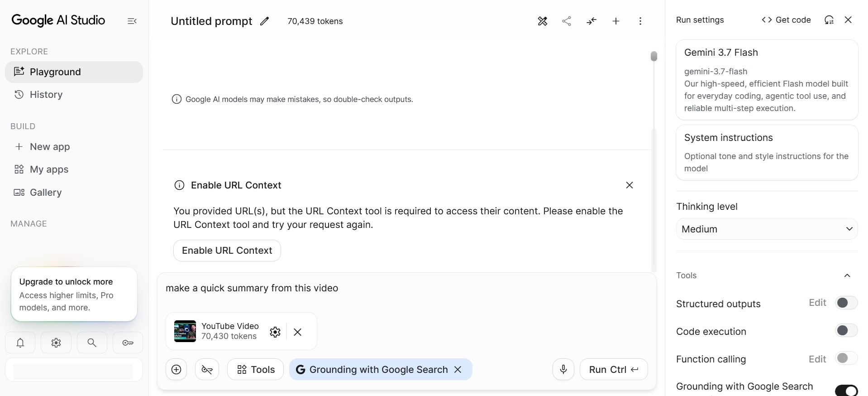Click the microphone voice input button
This screenshot has width=868, height=396.
click(x=563, y=370)
